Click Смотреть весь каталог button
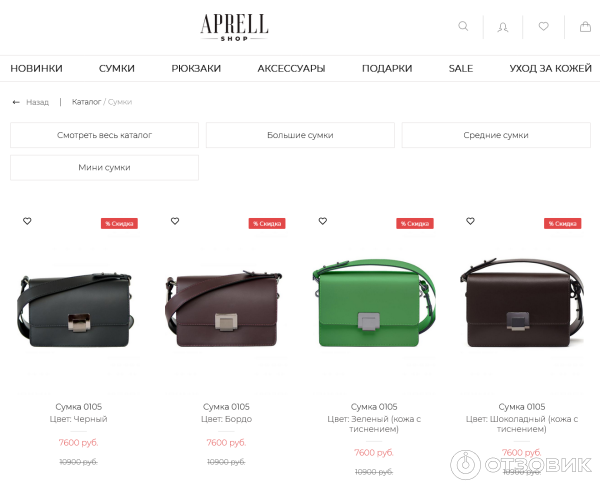The width and height of the screenshot is (600, 490). pyautogui.click(x=104, y=135)
